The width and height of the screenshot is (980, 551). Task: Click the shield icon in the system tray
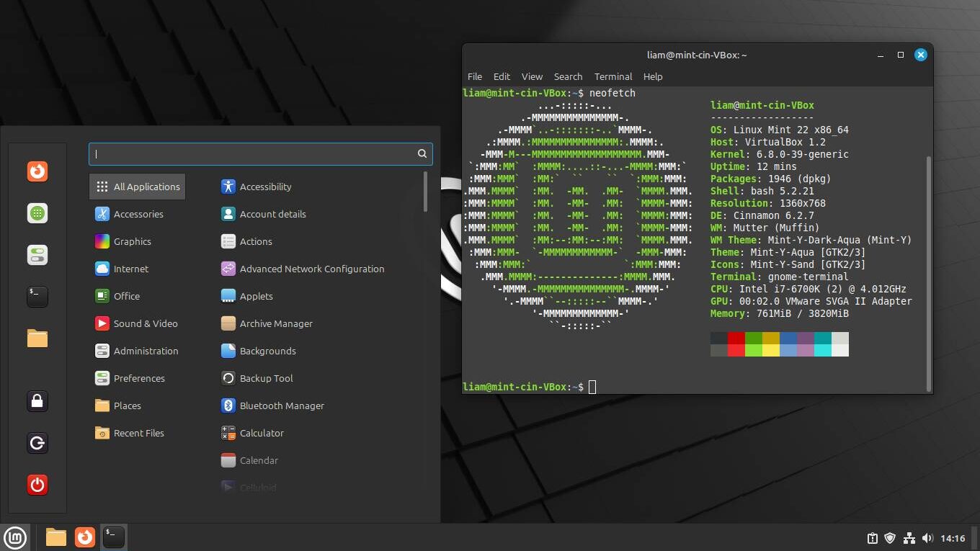(890, 537)
